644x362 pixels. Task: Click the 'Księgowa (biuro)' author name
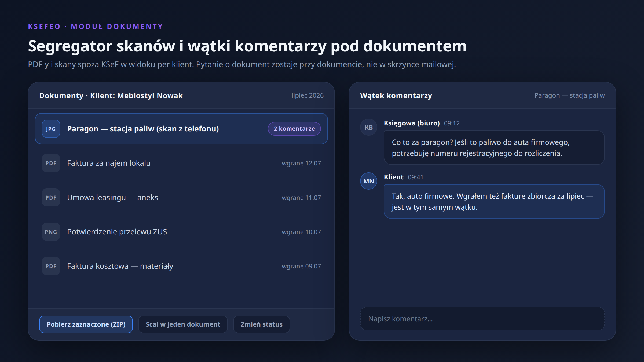point(412,123)
